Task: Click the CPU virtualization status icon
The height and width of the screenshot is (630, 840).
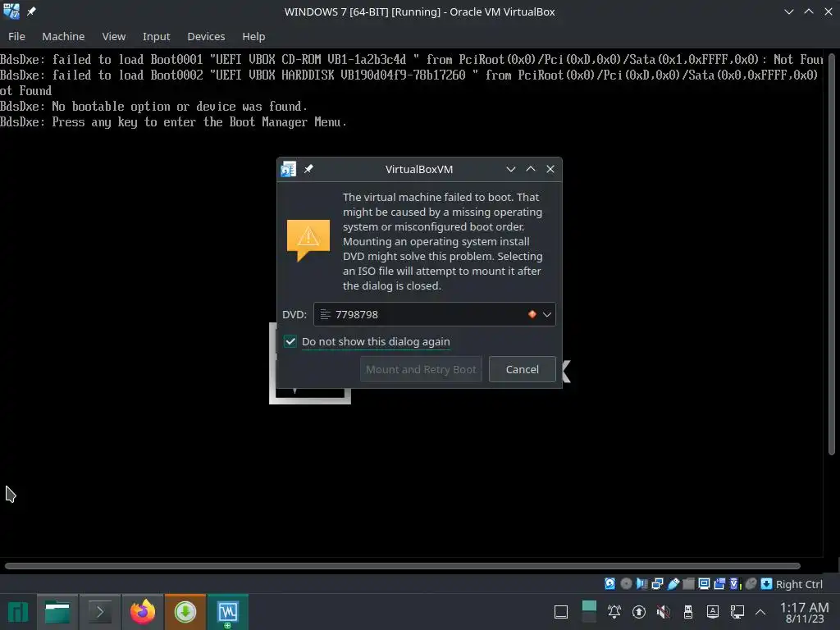Action: [x=735, y=583]
